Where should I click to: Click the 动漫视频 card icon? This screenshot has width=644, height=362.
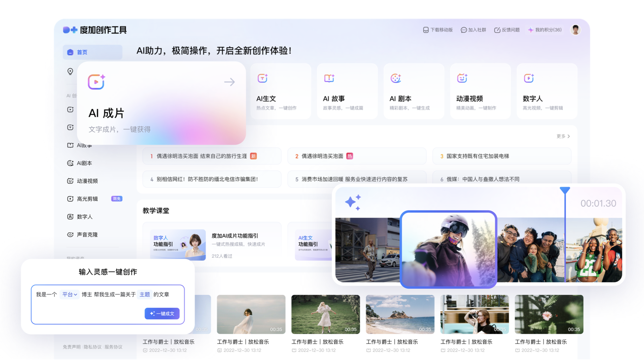pyautogui.click(x=462, y=78)
